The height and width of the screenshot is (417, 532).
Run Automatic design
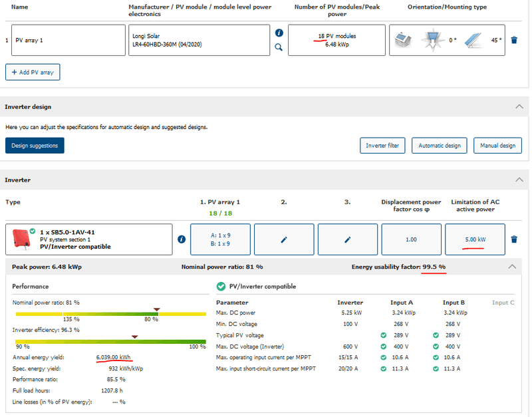[x=439, y=146]
